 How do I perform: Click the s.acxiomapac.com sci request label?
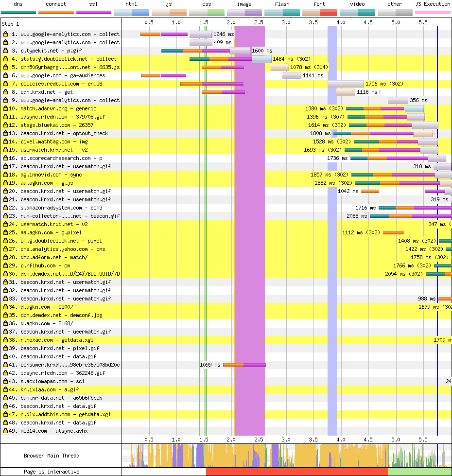[52, 381]
